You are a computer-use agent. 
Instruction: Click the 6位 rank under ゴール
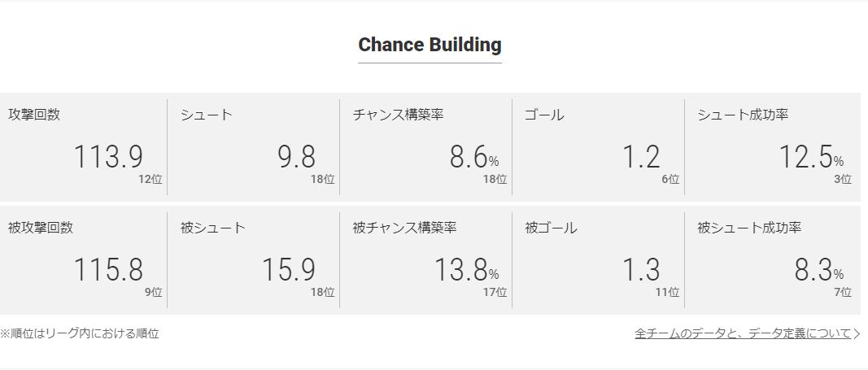tap(670, 179)
